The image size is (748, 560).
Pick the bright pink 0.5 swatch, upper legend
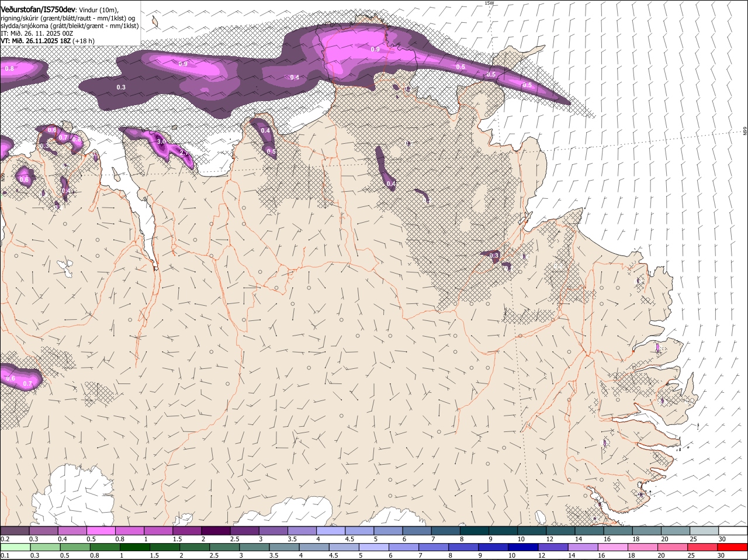pos(101,531)
